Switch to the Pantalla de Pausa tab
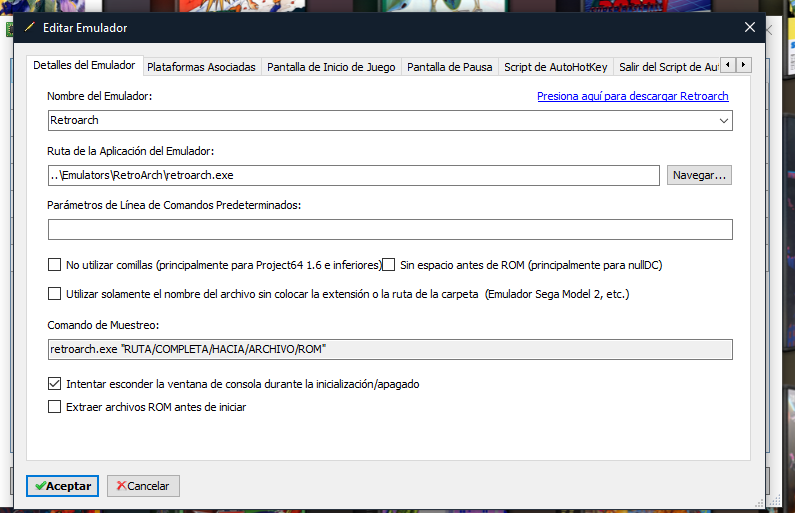The width and height of the screenshot is (795, 513). click(x=450, y=67)
